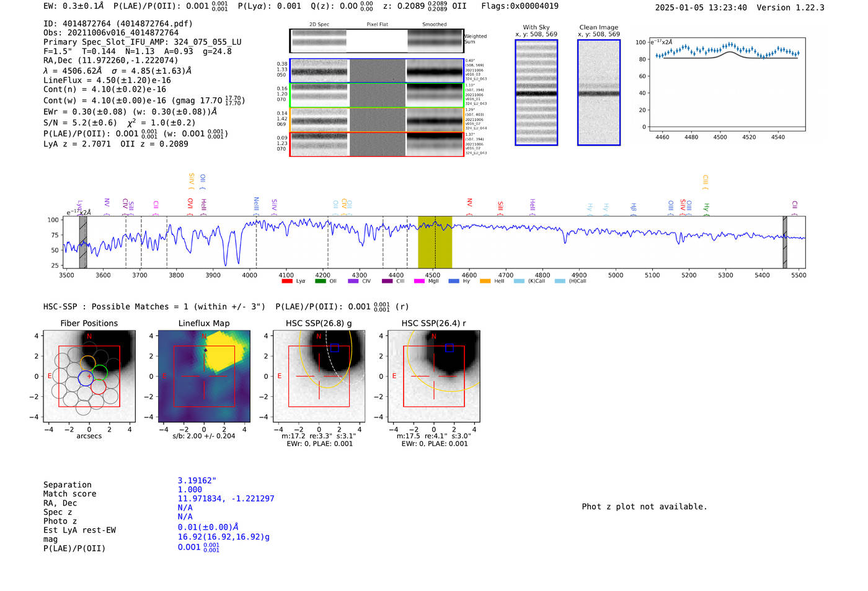Open the Lineflux Map panel

(x=204, y=376)
